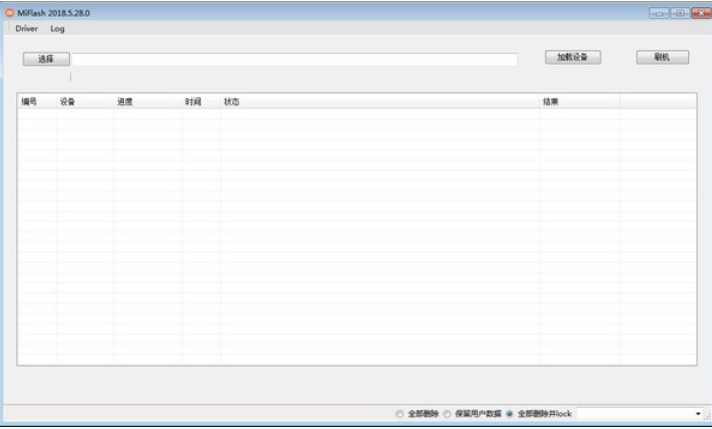Viewport: 712px width, 429px height.
Task: Click the 设备 column header
Action: coord(85,102)
